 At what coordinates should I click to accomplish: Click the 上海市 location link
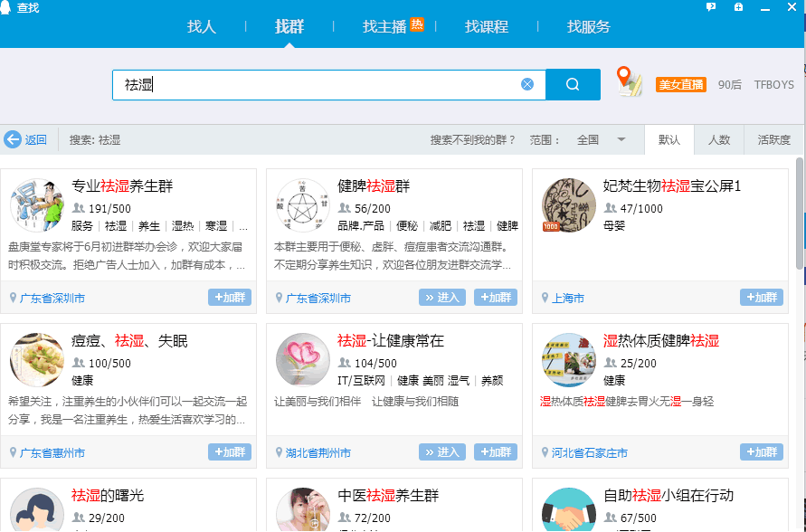click(568, 297)
